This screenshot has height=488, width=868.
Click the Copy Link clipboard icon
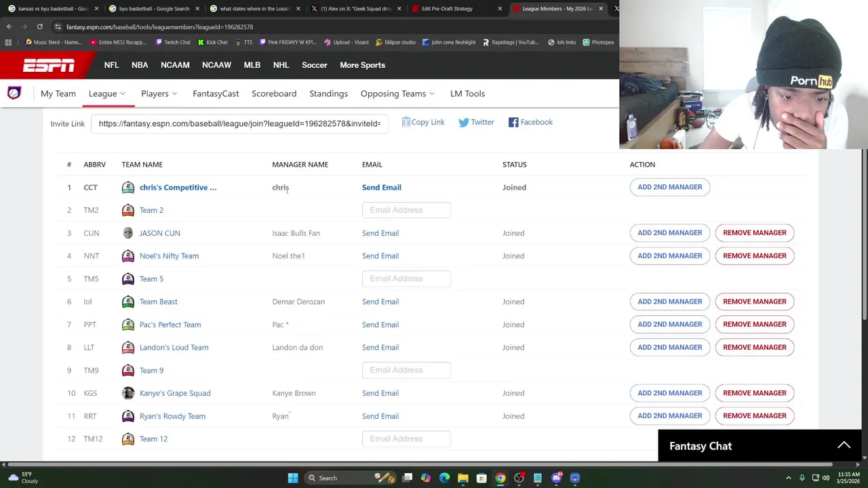[406, 122]
